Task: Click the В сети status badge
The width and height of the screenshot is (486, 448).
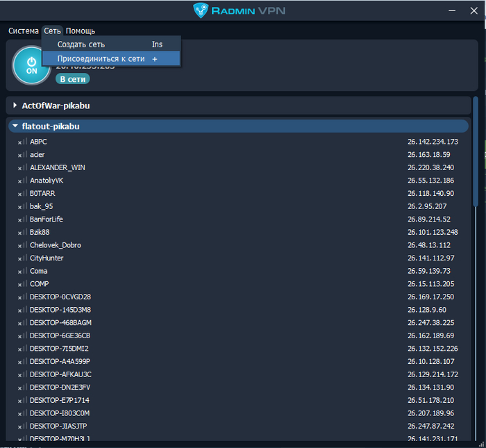Action: (x=72, y=79)
